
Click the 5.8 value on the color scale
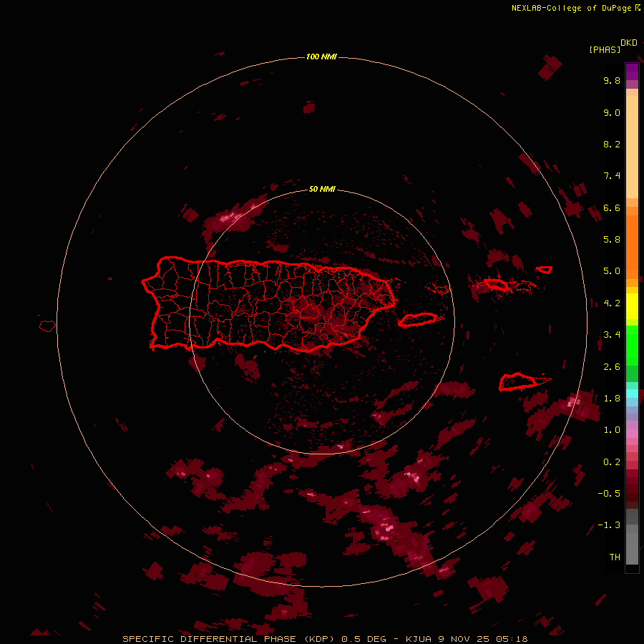[x=612, y=240]
